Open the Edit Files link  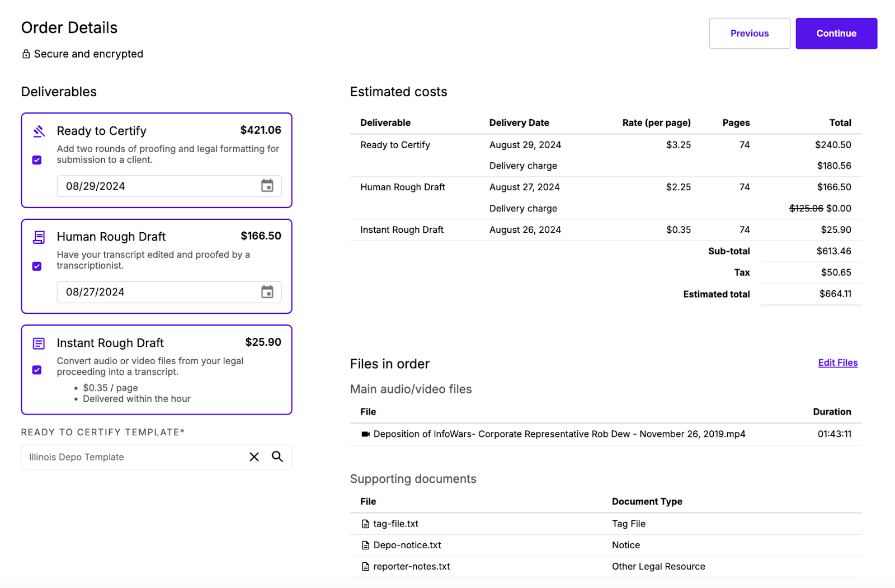(837, 363)
